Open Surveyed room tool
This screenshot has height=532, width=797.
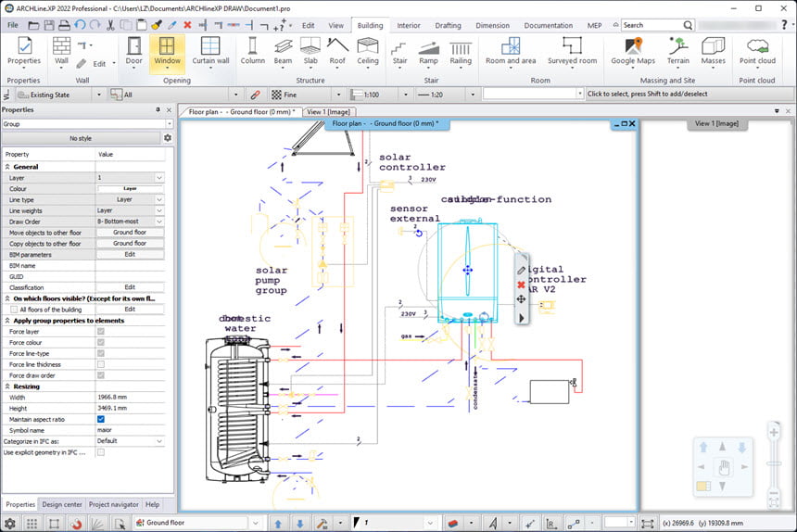[573, 52]
